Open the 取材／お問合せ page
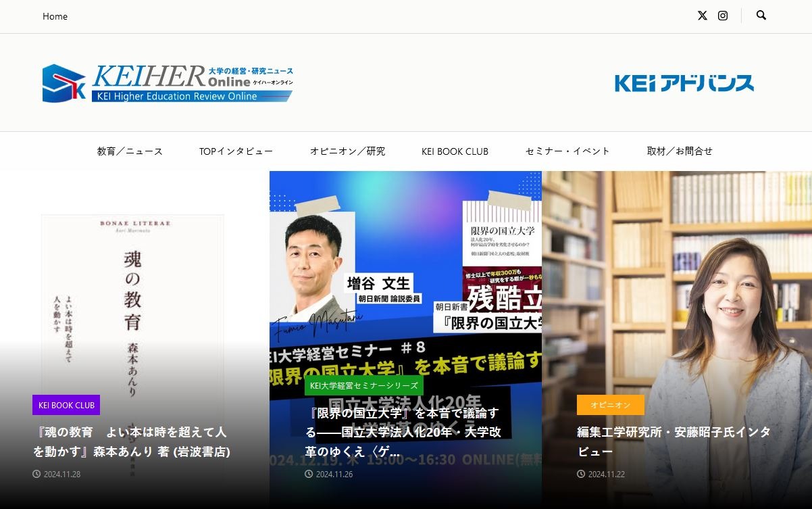The width and height of the screenshot is (812, 509). tap(679, 151)
